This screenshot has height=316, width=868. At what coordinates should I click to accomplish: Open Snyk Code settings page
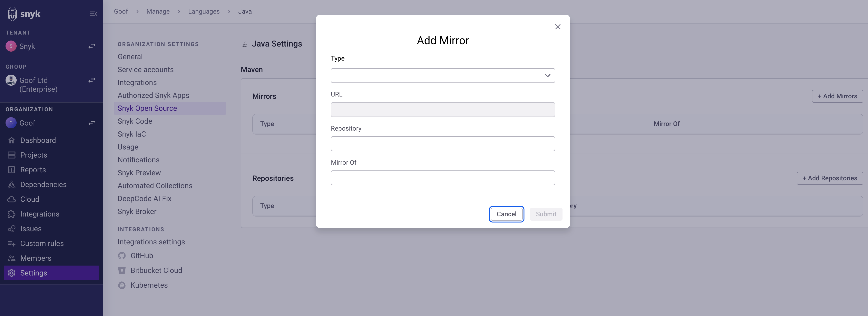pos(135,121)
